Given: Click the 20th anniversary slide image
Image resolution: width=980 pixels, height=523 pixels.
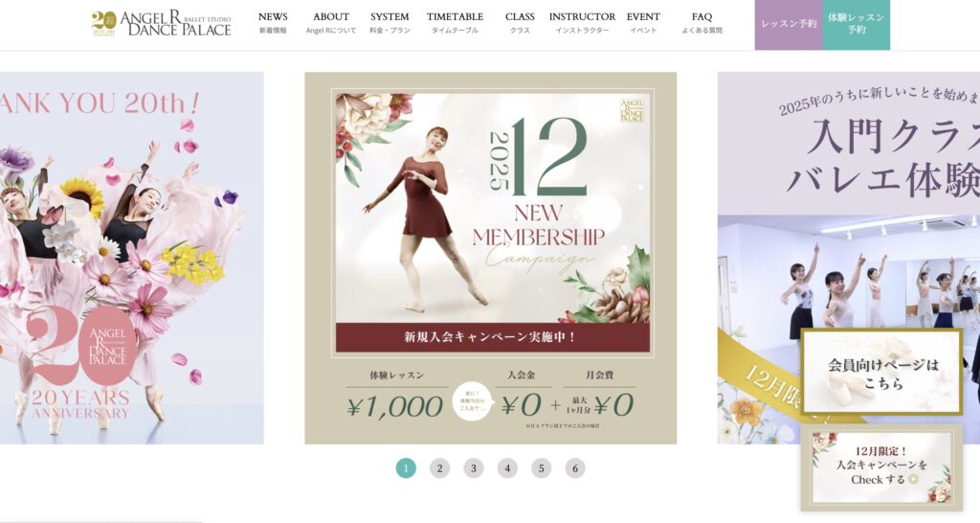Looking at the screenshot, I should [x=131, y=259].
